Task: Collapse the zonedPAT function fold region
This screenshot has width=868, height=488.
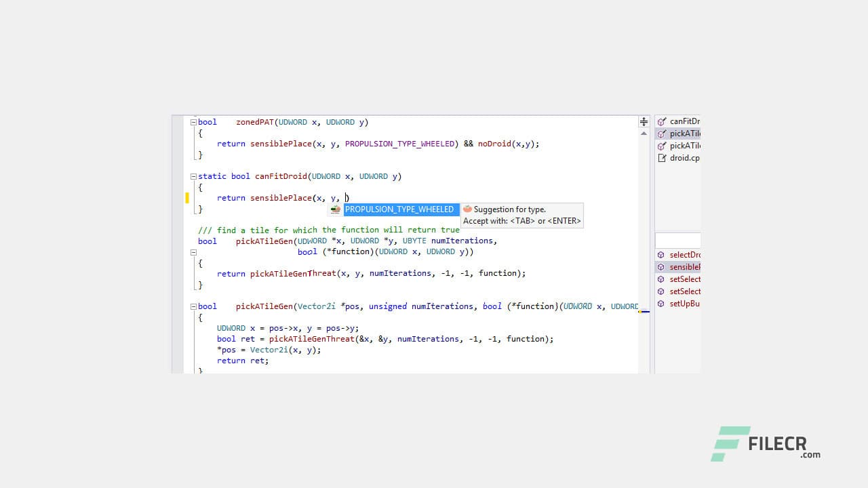Action: click(193, 122)
